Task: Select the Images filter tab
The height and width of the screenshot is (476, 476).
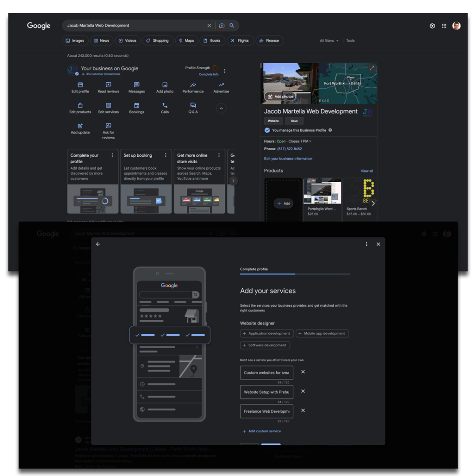Action: coord(75,41)
